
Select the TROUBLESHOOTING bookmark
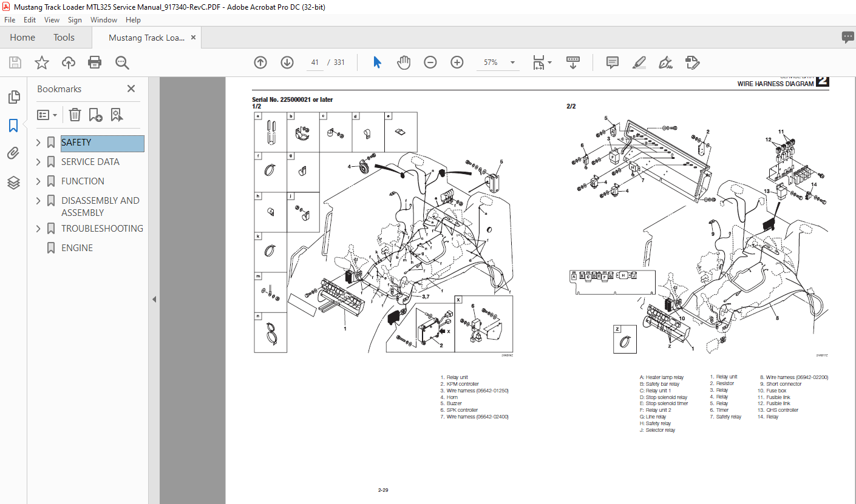pyautogui.click(x=102, y=229)
